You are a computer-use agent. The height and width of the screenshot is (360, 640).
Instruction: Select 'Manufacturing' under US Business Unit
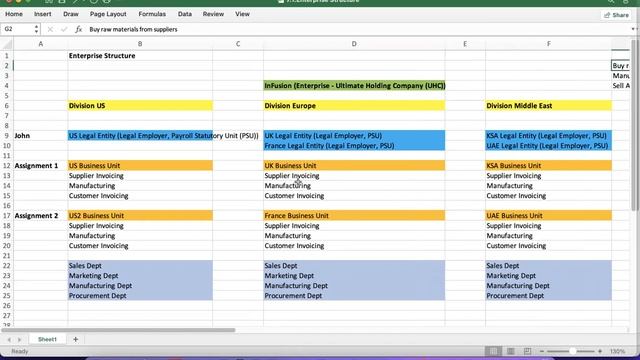140,186
